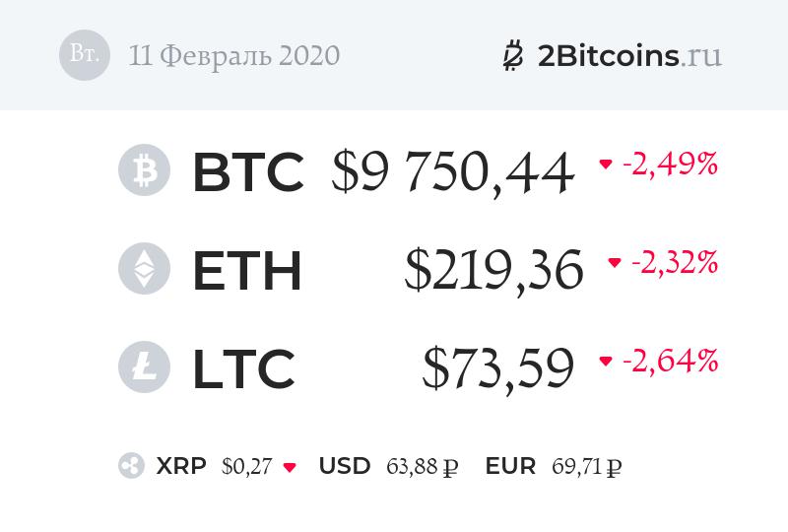Screen dimensions: 788x532
Task: Select the ETH ticker label
Action: [247, 270]
